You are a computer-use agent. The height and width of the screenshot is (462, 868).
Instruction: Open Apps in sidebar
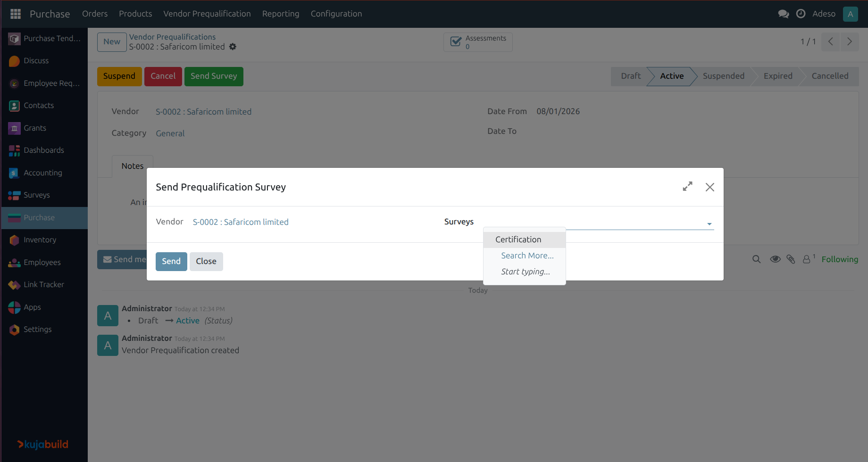[44, 307]
